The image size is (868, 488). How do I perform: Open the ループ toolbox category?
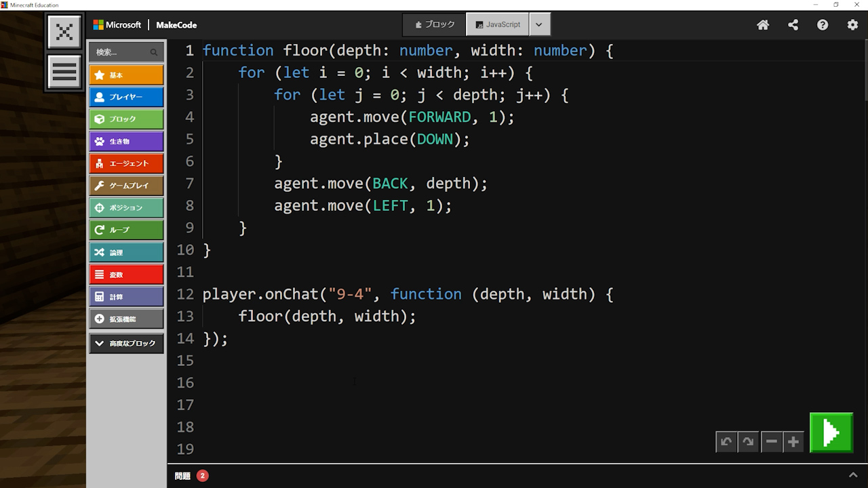[x=126, y=230]
